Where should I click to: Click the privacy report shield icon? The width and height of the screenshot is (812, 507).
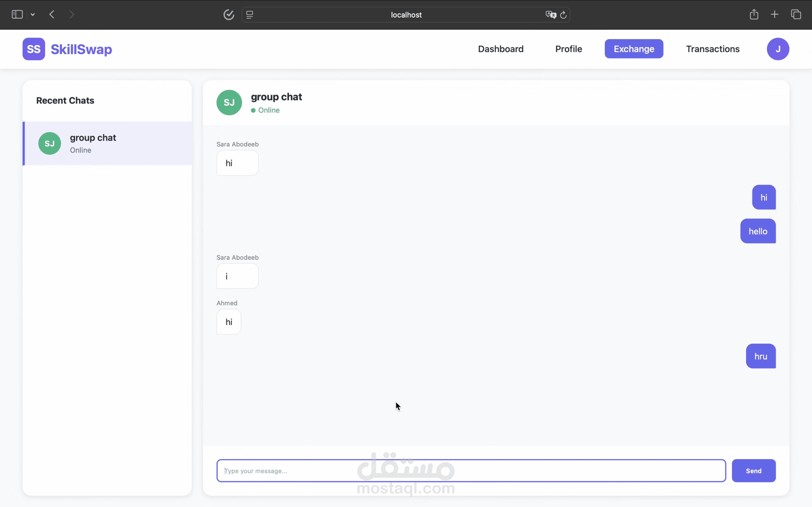[x=228, y=15]
